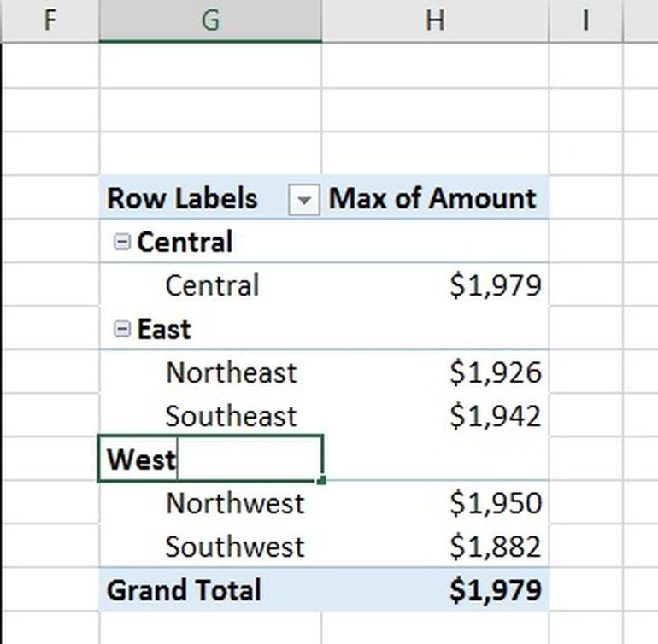Collapse the East group
The height and width of the screenshot is (644, 658).
pos(122,329)
